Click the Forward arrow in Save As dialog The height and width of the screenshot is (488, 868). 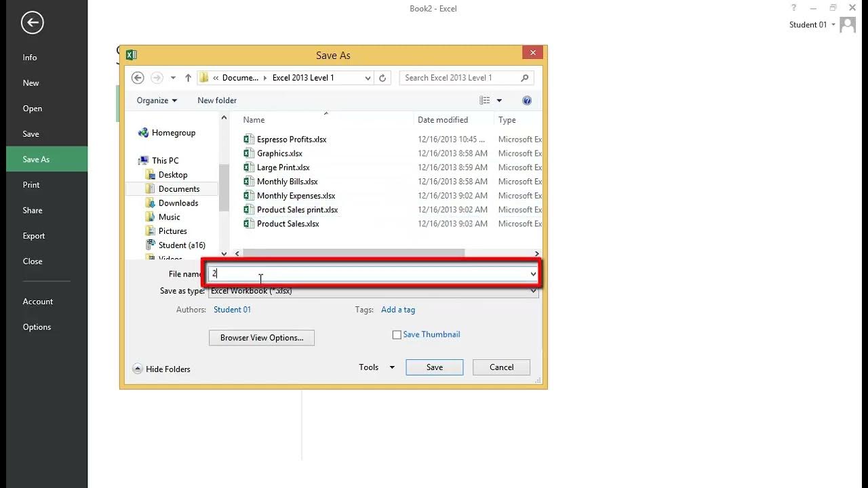click(157, 78)
